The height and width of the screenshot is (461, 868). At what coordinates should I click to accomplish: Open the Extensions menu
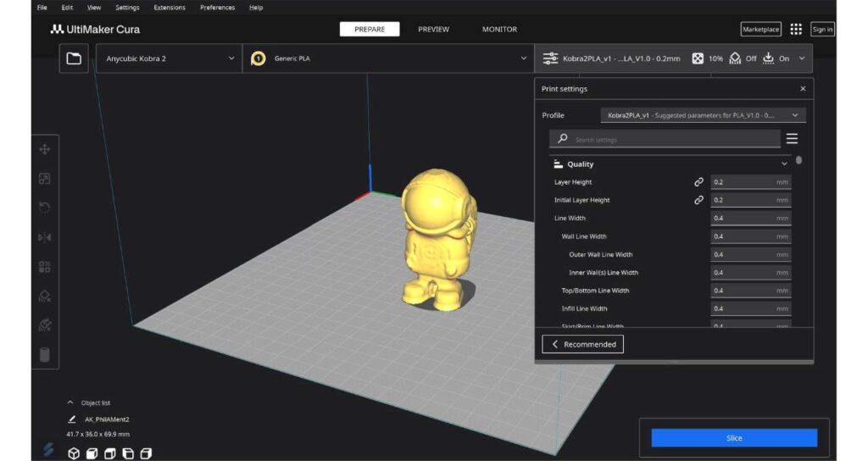(170, 8)
